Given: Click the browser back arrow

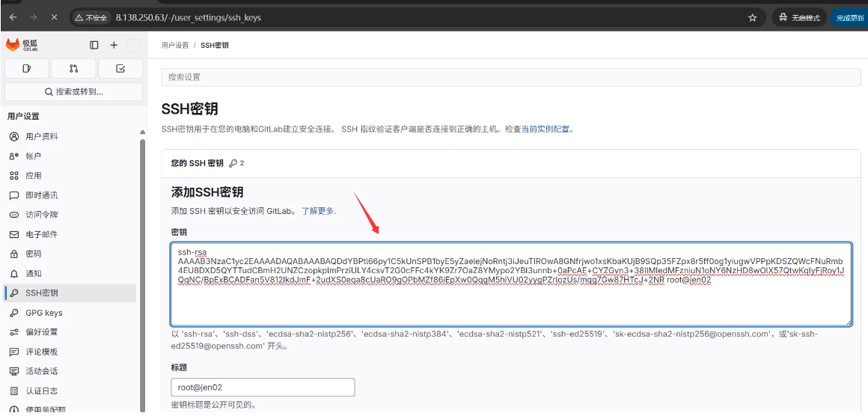Looking at the screenshot, I should tap(13, 18).
